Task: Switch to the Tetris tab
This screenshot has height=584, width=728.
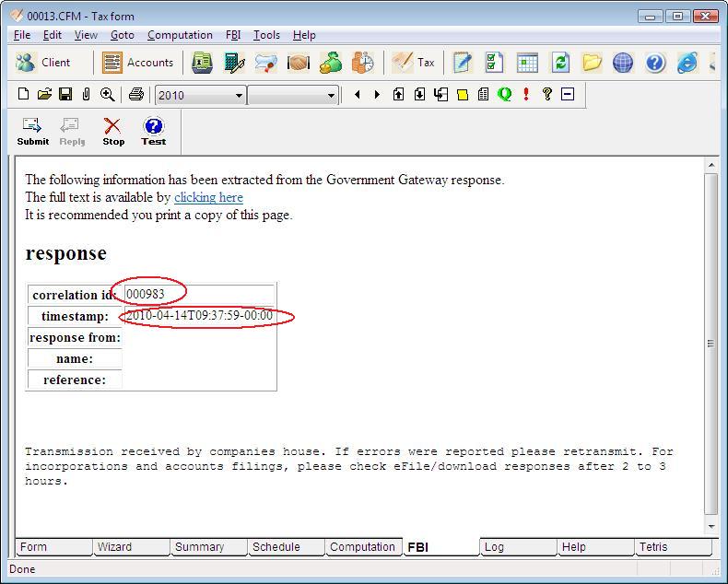Action: tap(674, 547)
